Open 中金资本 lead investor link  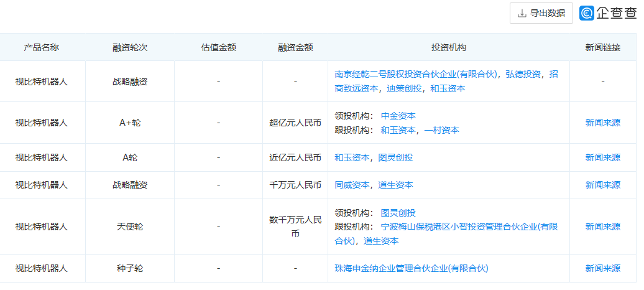pos(398,116)
